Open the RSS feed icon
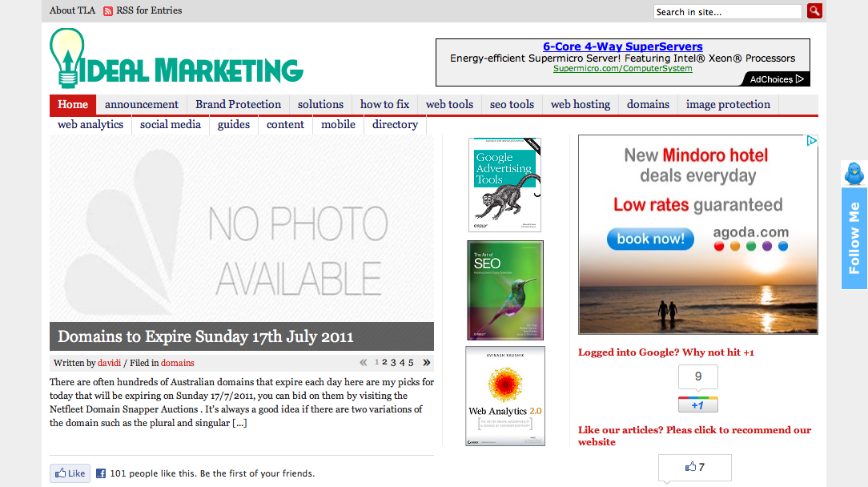The height and width of the screenshot is (487, 868). [x=108, y=11]
